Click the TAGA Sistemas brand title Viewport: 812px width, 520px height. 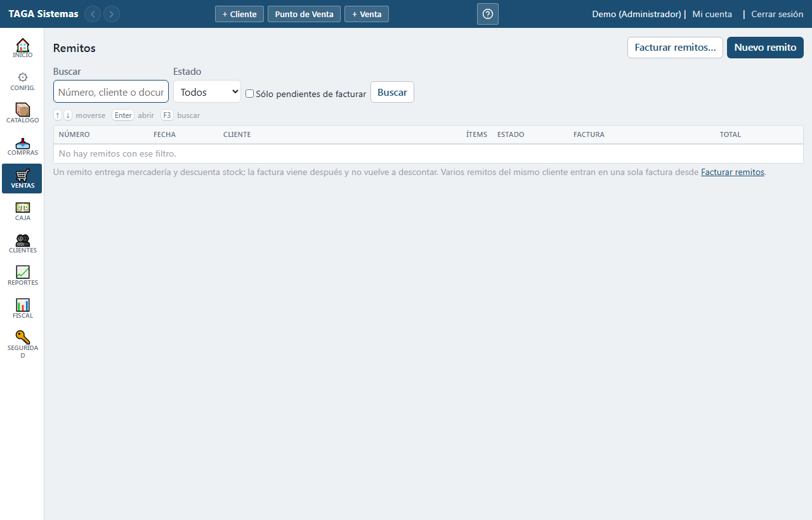pyautogui.click(x=44, y=14)
